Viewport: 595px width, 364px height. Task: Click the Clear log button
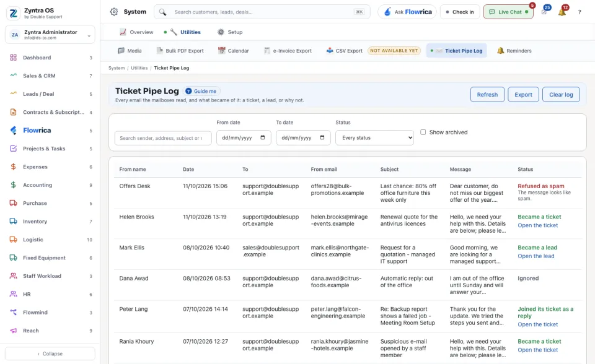[x=561, y=95]
